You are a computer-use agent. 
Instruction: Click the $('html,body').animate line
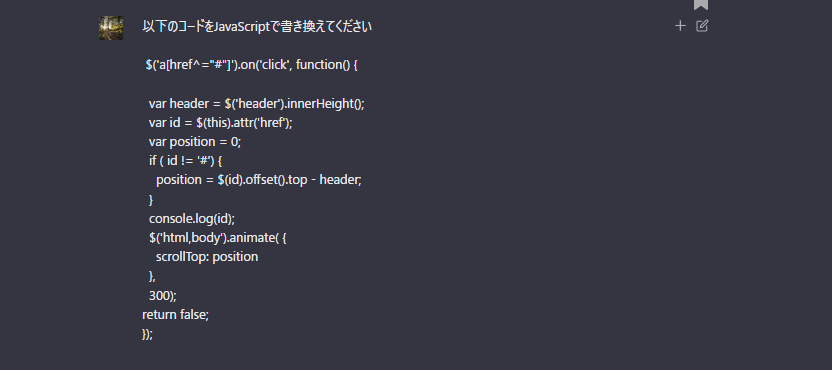[x=218, y=238]
